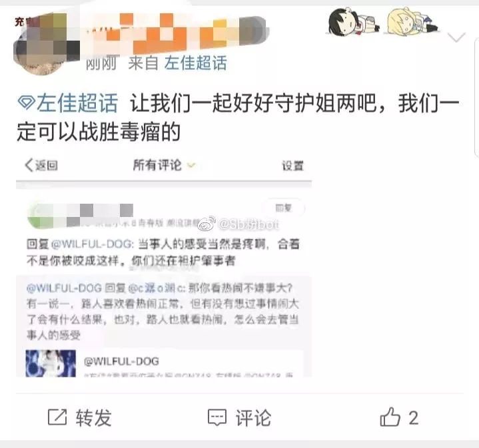Image resolution: width=479 pixels, height=448 pixels.
Task: Open the @WILFUL-DOG mention in reply
Action: pyautogui.click(x=93, y=244)
